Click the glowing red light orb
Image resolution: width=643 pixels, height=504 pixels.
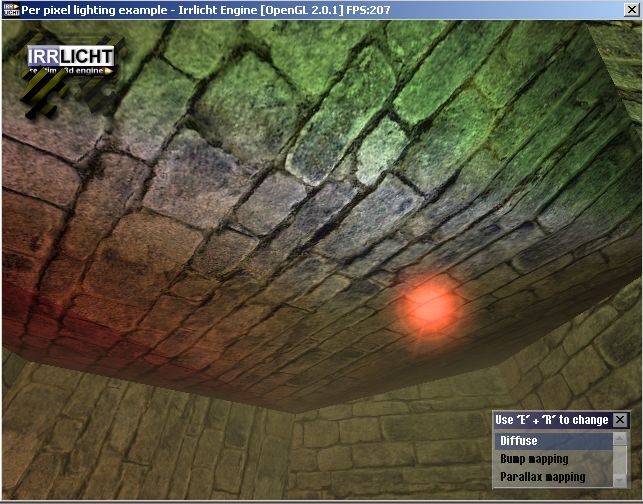tap(431, 305)
